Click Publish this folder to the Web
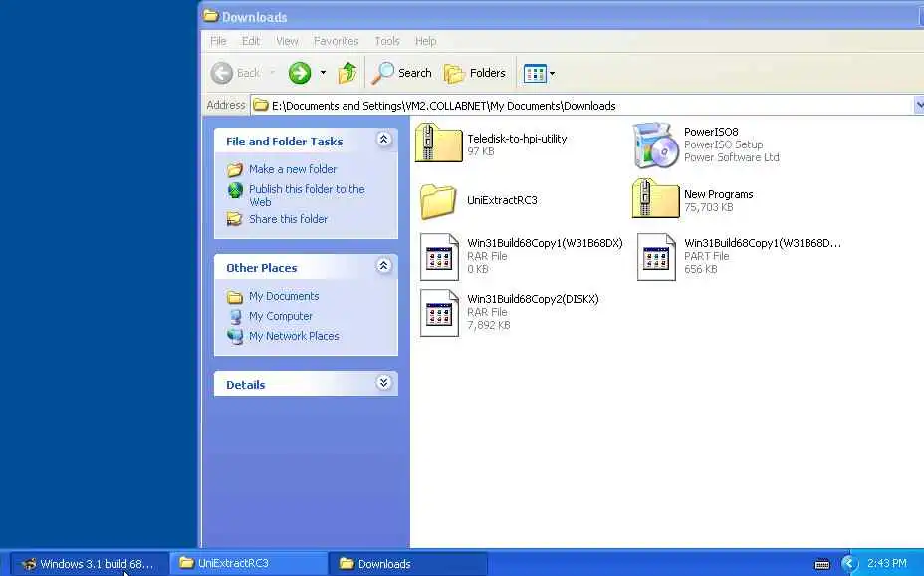 point(307,195)
